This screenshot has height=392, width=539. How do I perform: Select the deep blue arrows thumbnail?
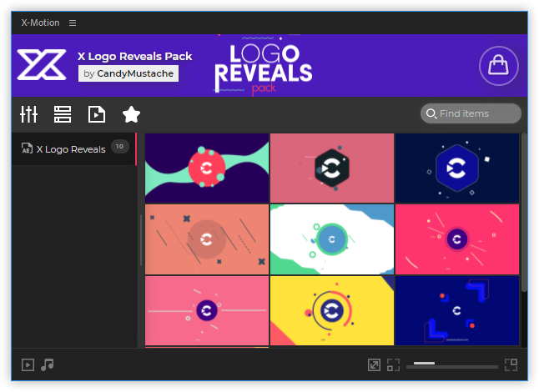[457, 310]
